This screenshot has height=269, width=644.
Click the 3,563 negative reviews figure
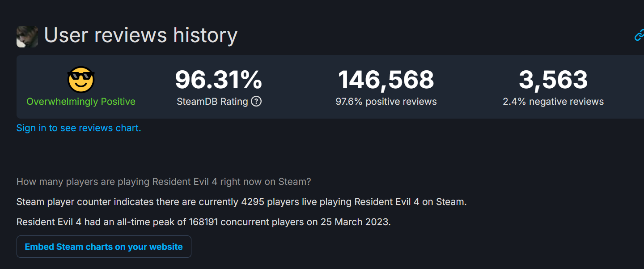tap(555, 80)
